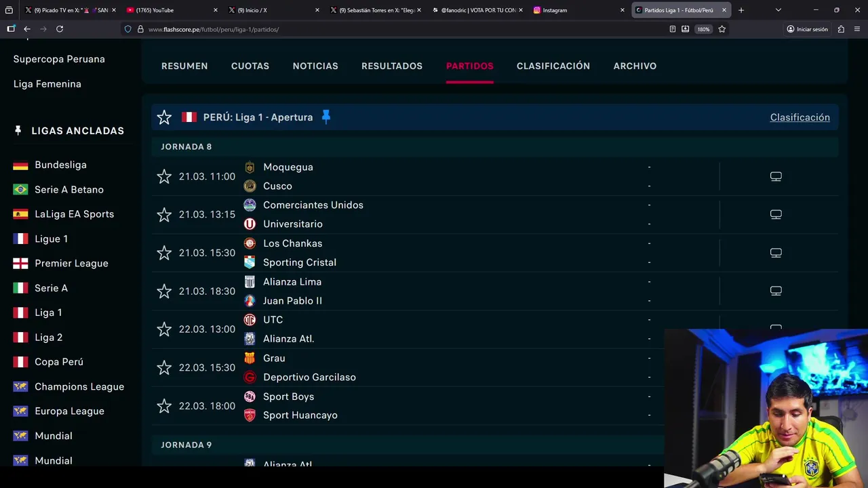
Task: Reload the page with browser refresh icon
Action: tap(60, 29)
